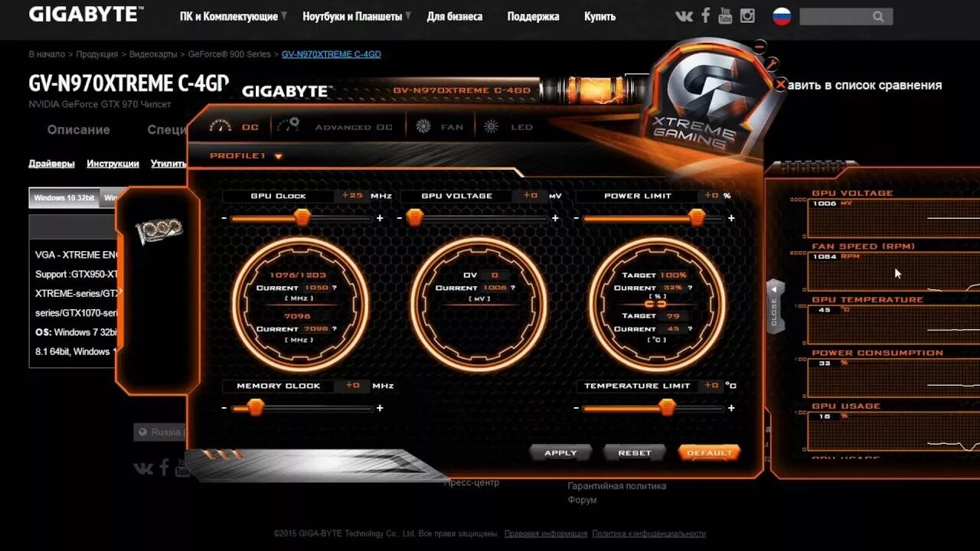Screen dimensions: 980x551
Task: Click Memory Clock slider handle
Action: click(x=256, y=408)
